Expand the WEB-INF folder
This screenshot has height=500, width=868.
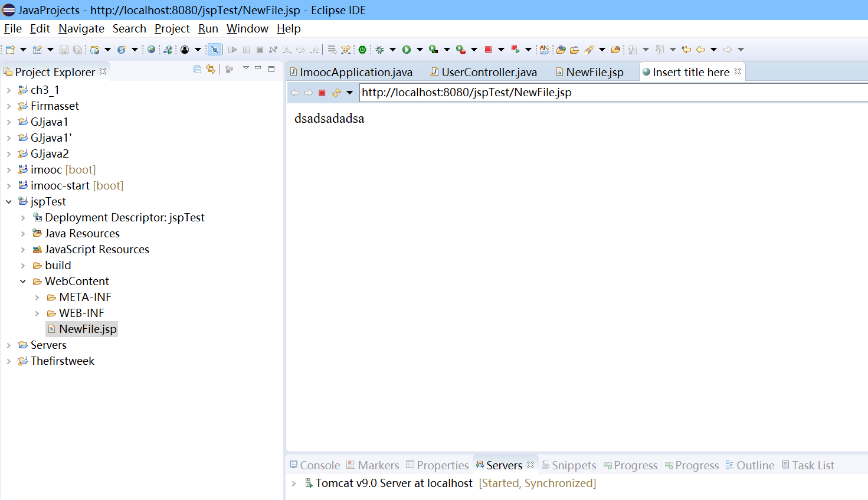[x=37, y=313]
